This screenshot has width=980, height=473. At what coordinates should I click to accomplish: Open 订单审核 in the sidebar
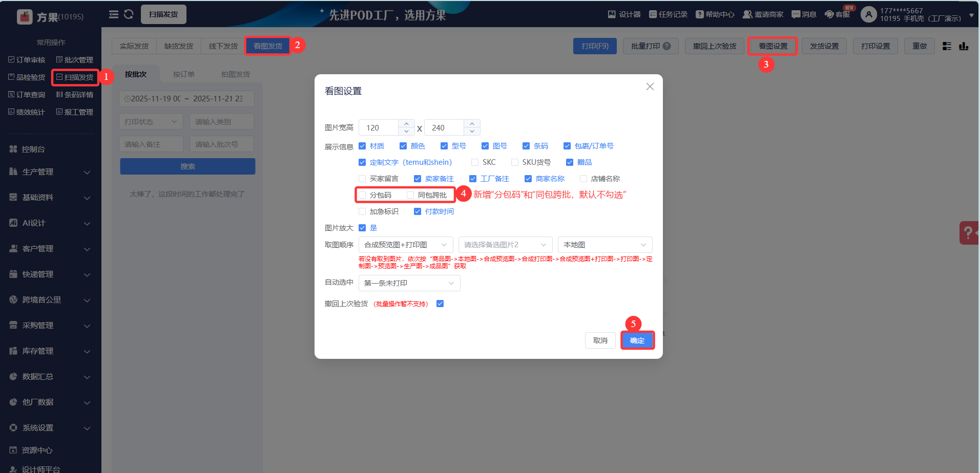point(27,59)
